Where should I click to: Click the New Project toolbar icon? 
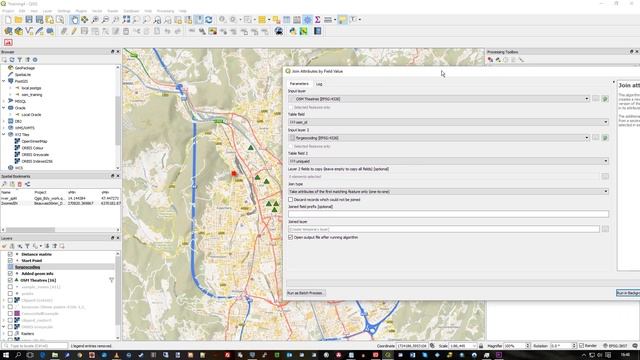click(x=8, y=20)
